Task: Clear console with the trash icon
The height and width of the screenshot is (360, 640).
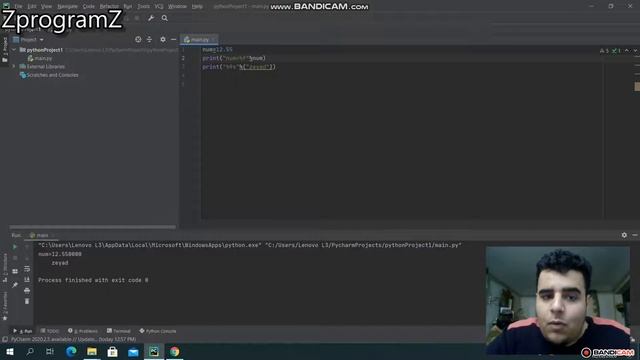Action: 27,301
